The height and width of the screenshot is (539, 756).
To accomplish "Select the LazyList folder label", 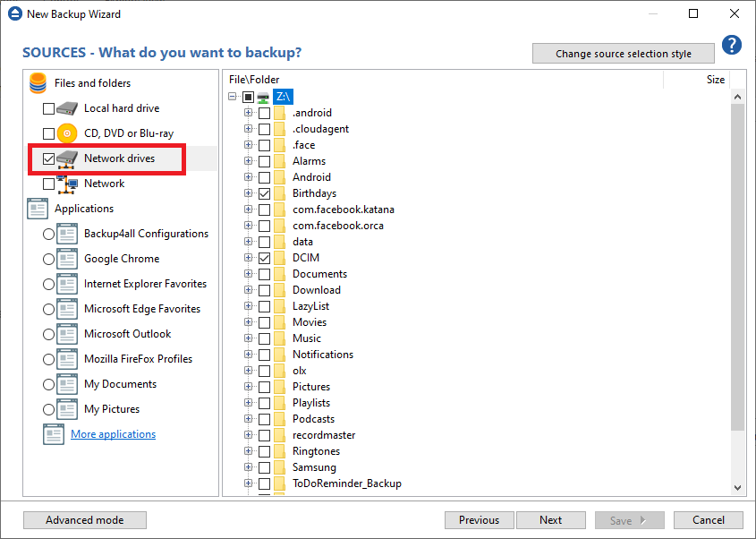I will [x=311, y=306].
